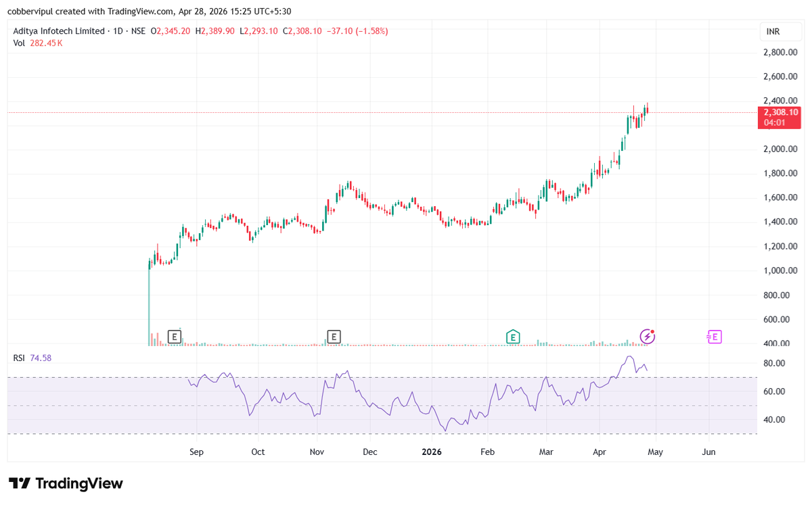This screenshot has width=812, height=505.
Task: Click the green earnings E marker in February
Action: 513,336
